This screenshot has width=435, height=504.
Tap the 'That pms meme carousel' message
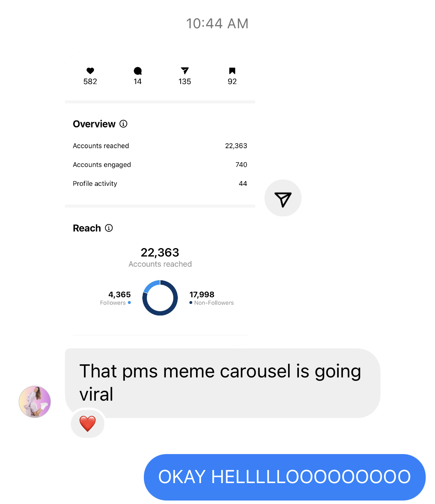(223, 383)
